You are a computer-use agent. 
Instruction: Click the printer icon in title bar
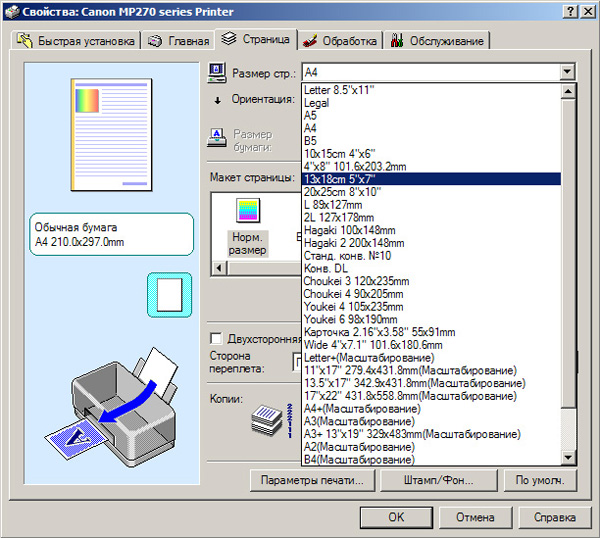pos(12,11)
